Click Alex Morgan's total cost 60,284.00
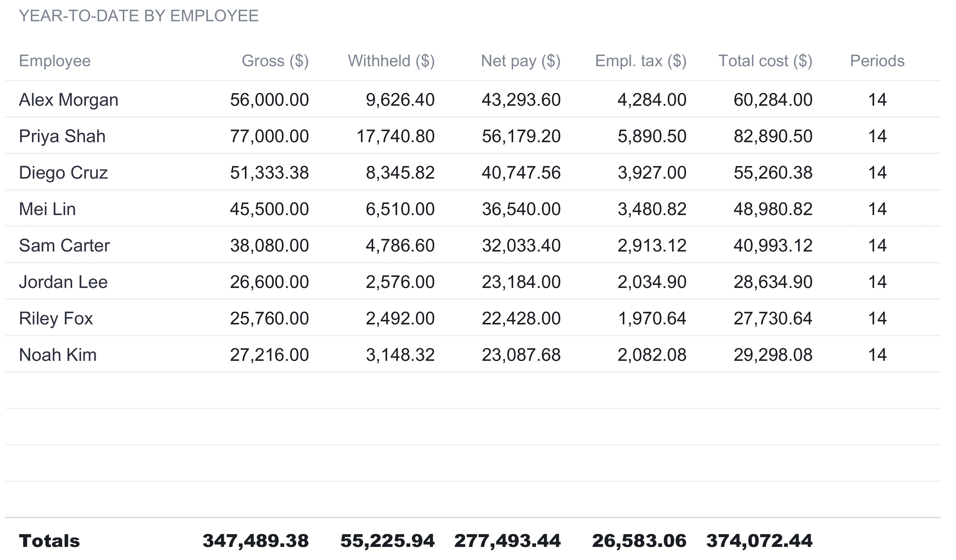The image size is (956, 560). click(x=773, y=100)
